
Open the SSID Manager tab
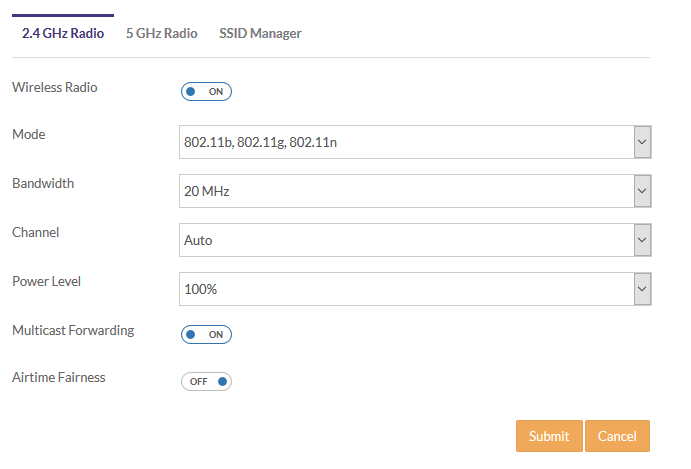(x=260, y=33)
